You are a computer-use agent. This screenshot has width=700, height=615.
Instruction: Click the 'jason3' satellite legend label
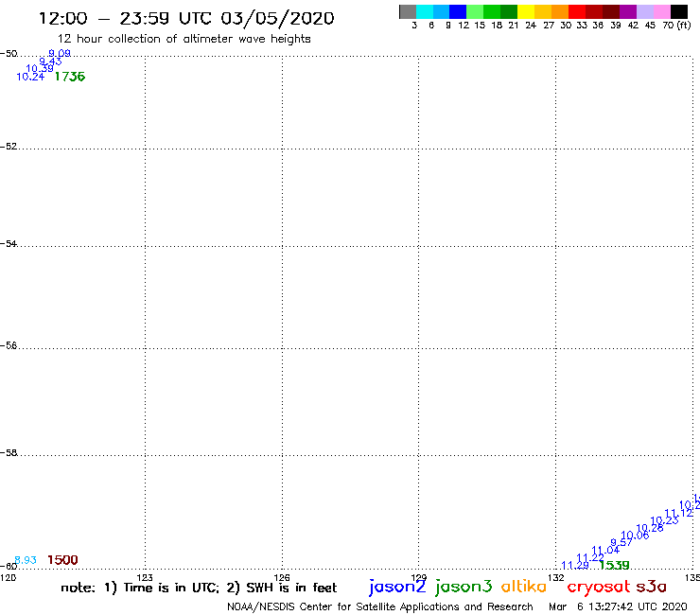(464, 587)
